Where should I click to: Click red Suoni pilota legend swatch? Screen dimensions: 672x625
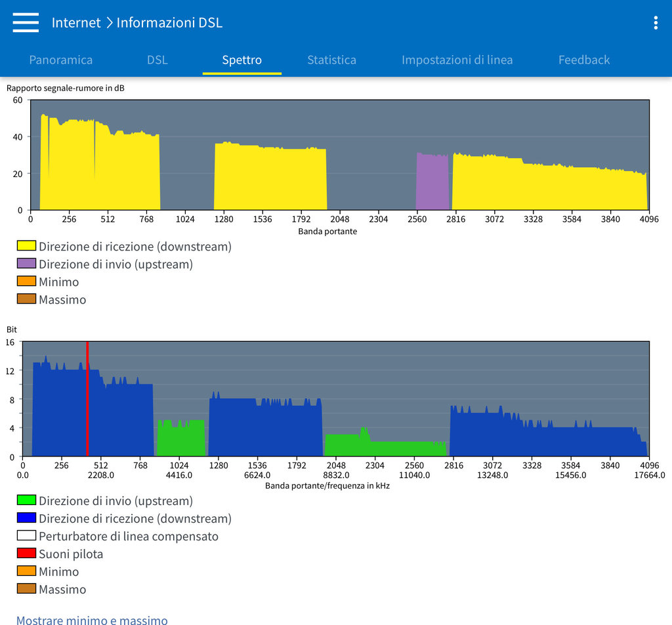pyautogui.click(x=26, y=554)
